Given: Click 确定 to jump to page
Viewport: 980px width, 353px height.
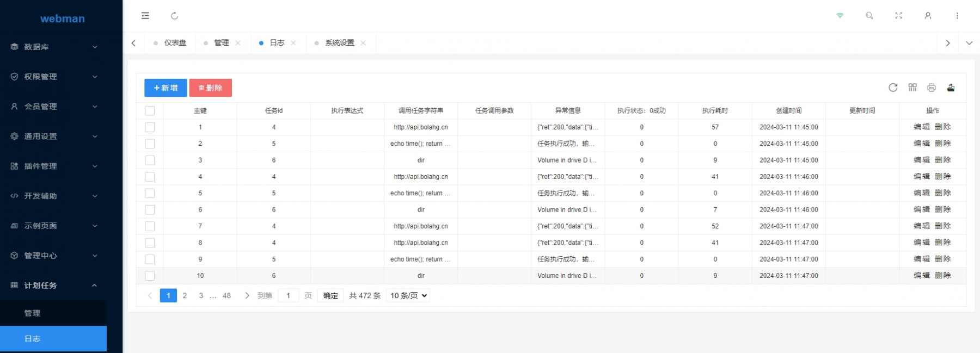Looking at the screenshot, I should [330, 295].
